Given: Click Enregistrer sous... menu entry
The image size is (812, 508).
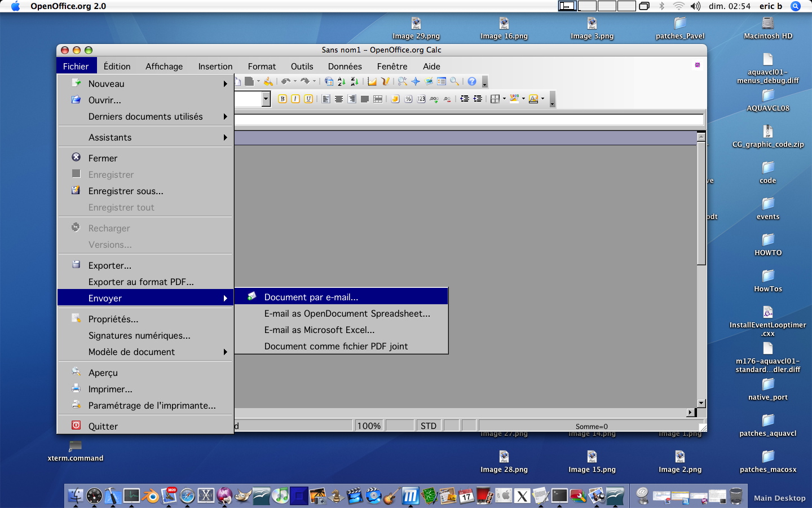Looking at the screenshot, I should click(145, 191).
